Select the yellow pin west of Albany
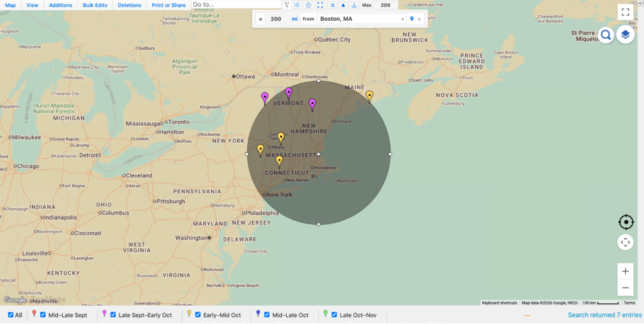This screenshot has width=644, height=324. pyautogui.click(x=260, y=150)
